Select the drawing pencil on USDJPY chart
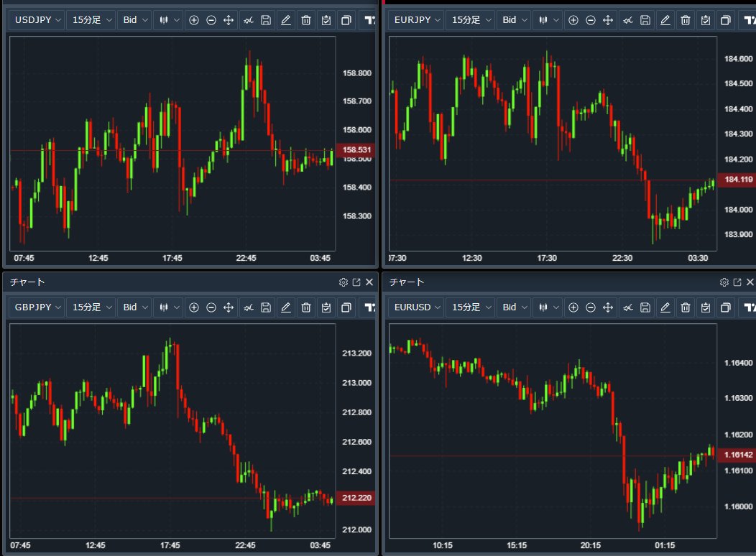This screenshot has height=556, width=756. pos(286,20)
